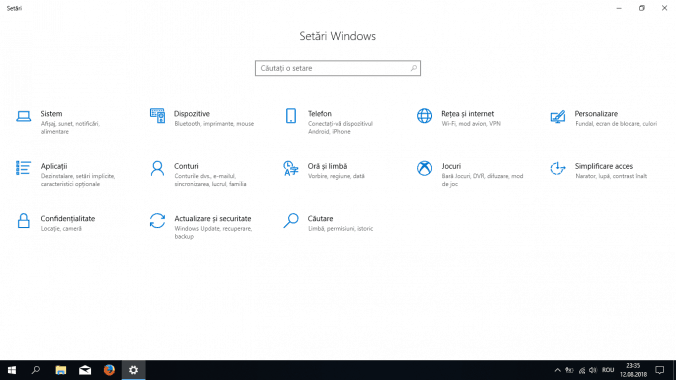Viewport: 676px width, 380px height.
Task: Open the Oră și limbă title
Action: (327, 166)
